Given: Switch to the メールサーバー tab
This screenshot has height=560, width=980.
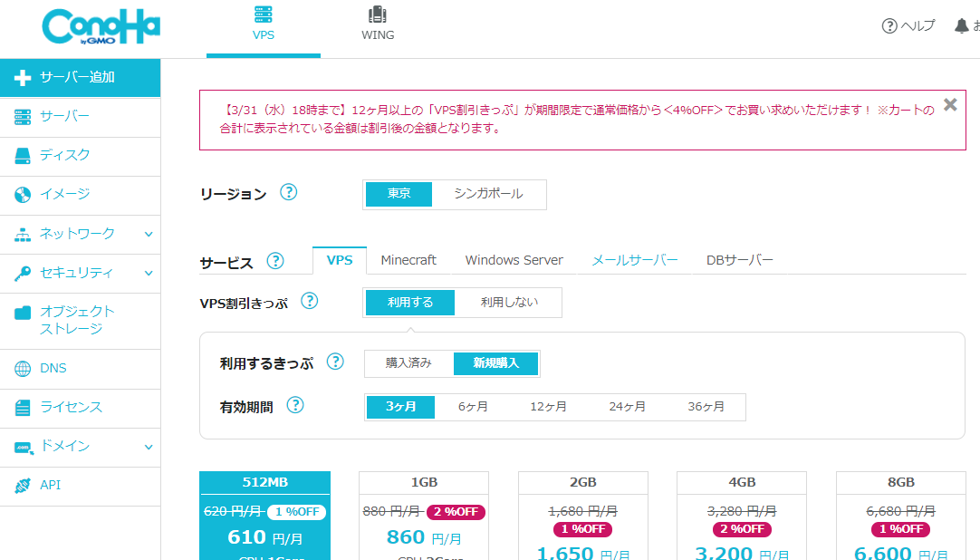Looking at the screenshot, I should (634, 261).
